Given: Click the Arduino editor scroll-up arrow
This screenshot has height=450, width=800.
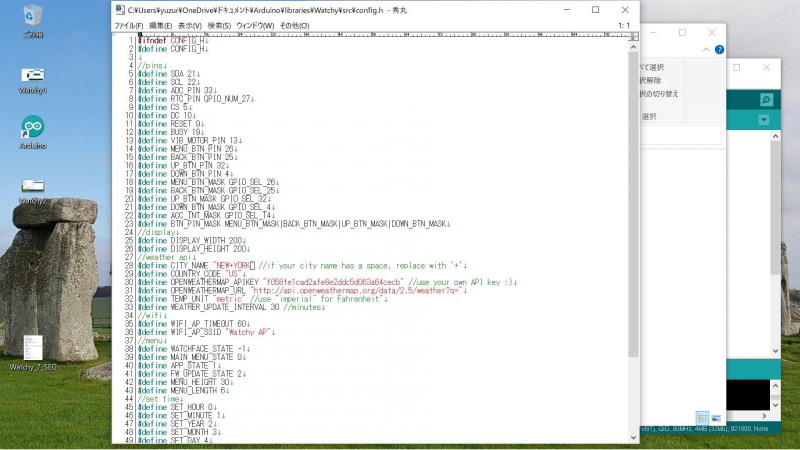Looking at the screenshot, I should point(776,136).
